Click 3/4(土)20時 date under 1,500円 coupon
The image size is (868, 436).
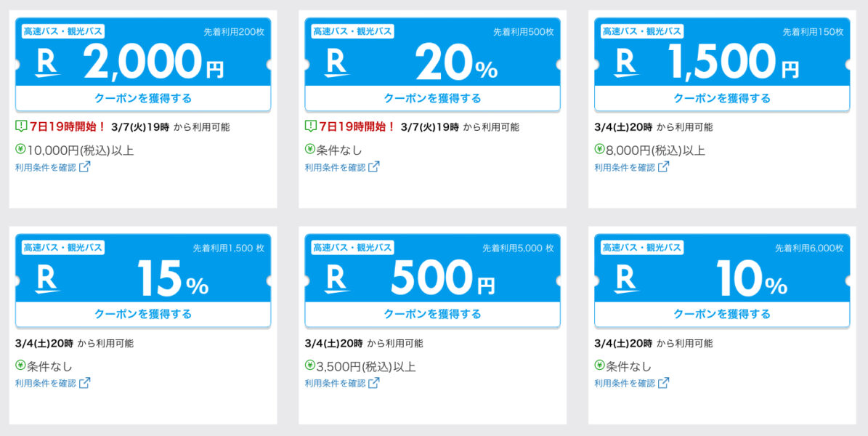click(x=623, y=127)
